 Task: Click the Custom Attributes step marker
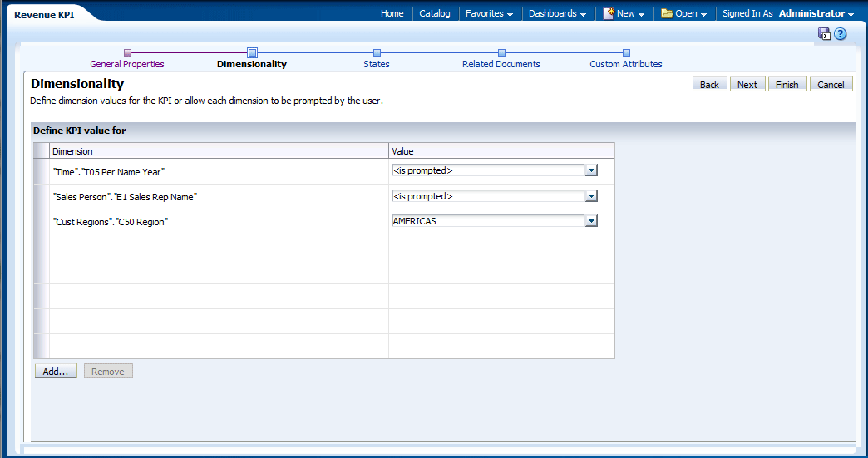click(626, 52)
